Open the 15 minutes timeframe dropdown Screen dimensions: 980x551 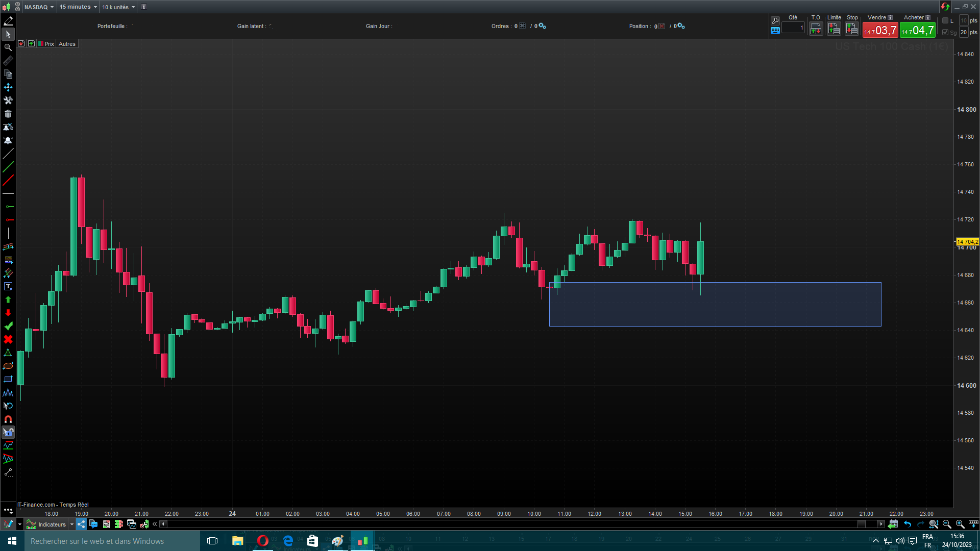click(x=78, y=7)
